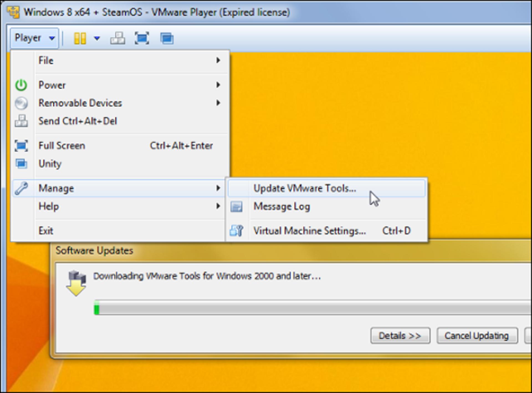Click the Cancel Updating button
Screen dimensions: 532x393
point(477,336)
